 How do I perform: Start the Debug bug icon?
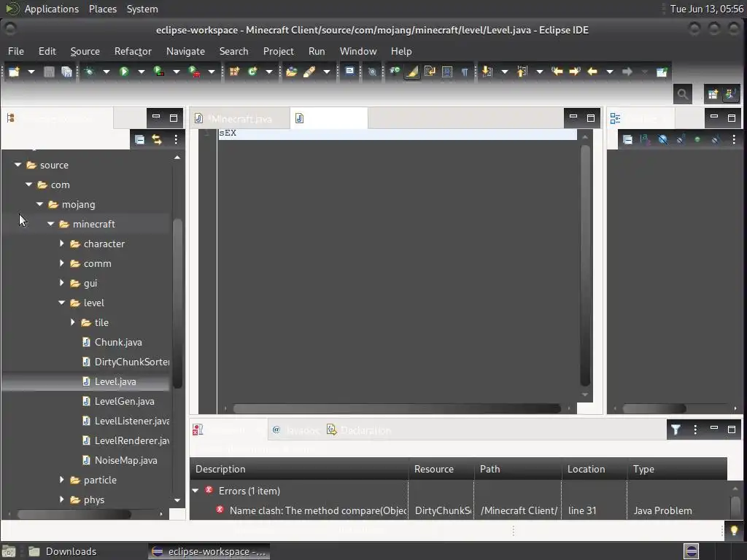point(88,71)
